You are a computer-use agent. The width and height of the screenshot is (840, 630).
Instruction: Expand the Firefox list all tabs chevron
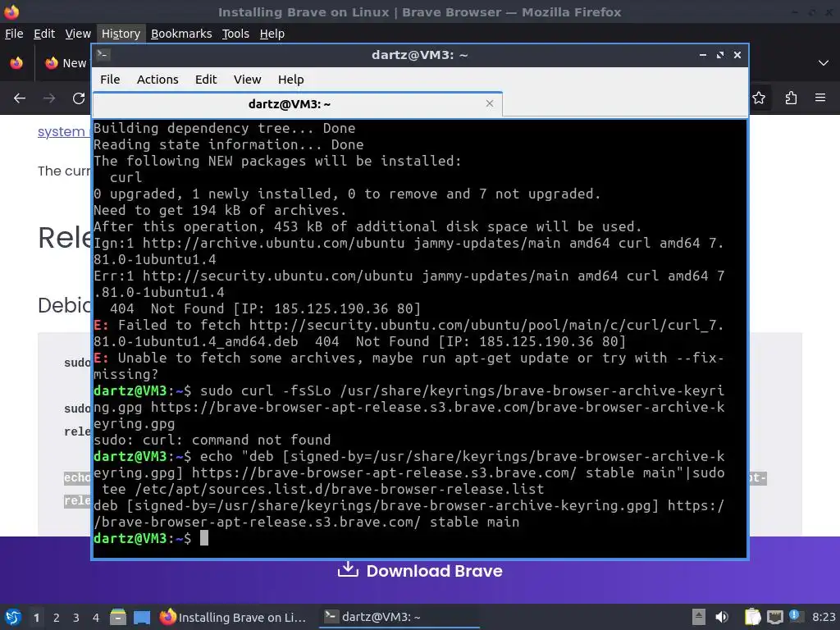[x=824, y=63]
